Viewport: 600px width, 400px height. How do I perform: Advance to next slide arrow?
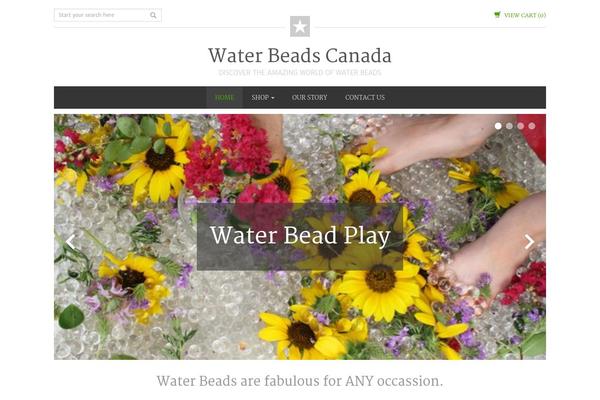click(529, 242)
